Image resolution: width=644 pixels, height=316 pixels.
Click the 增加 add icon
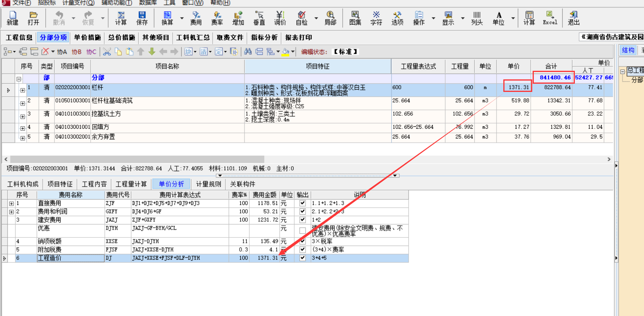(x=238, y=18)
